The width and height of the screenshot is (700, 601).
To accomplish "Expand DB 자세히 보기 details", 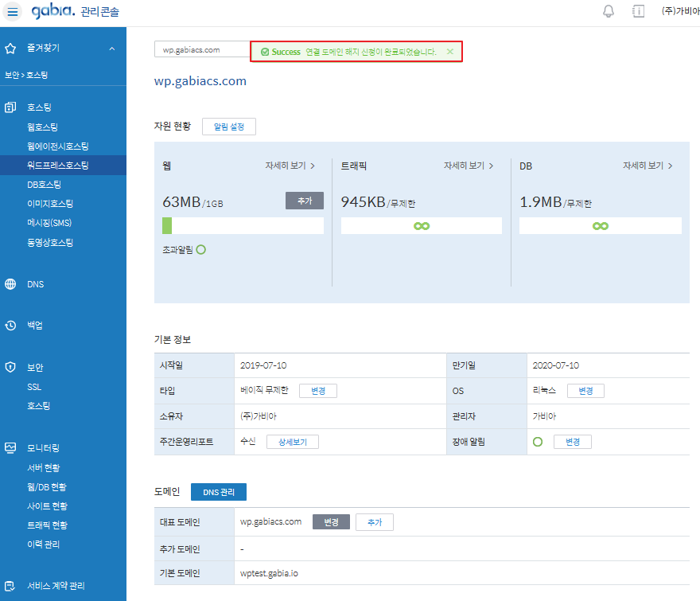I will tap(647, 166).
